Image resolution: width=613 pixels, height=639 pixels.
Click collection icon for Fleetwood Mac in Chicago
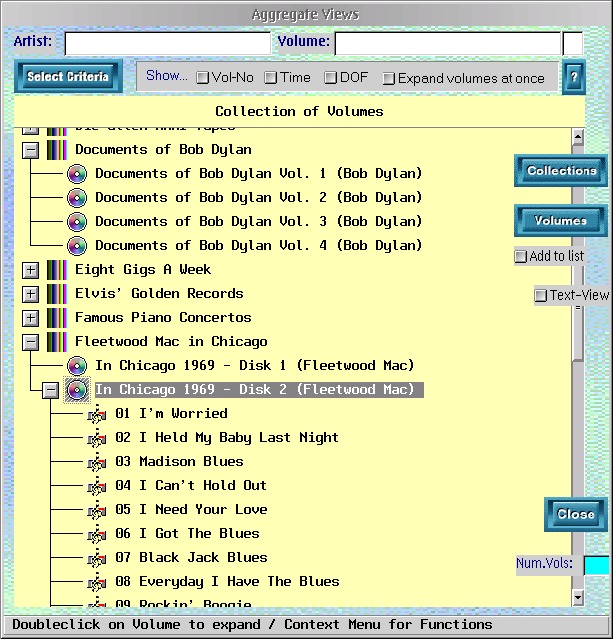pyautogui.click(x=57, y=342)
